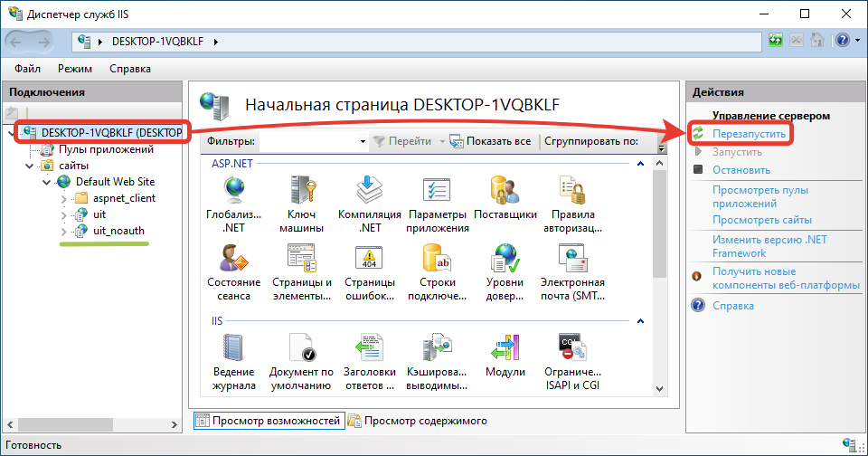
Task: Open the Строки подключения icon
Action: pos(437,261)
